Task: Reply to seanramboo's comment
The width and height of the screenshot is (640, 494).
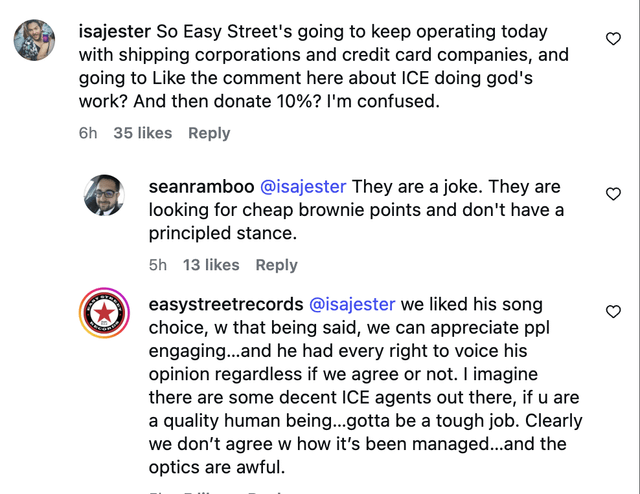Action: click(x=277, y=265)
